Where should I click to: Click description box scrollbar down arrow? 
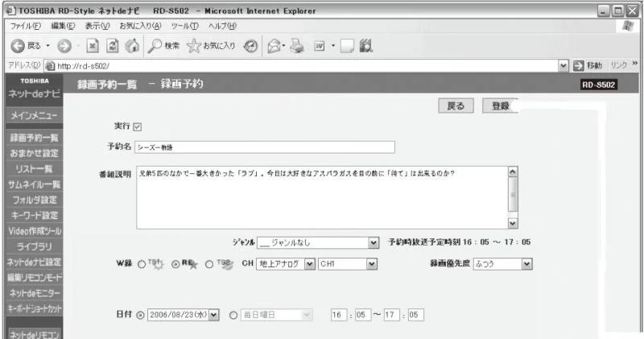[x=513, y=223]
